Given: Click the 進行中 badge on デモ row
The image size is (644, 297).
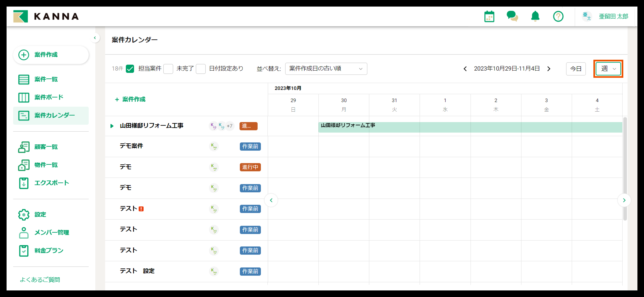Looking at the screenshot, I should 250,167.
